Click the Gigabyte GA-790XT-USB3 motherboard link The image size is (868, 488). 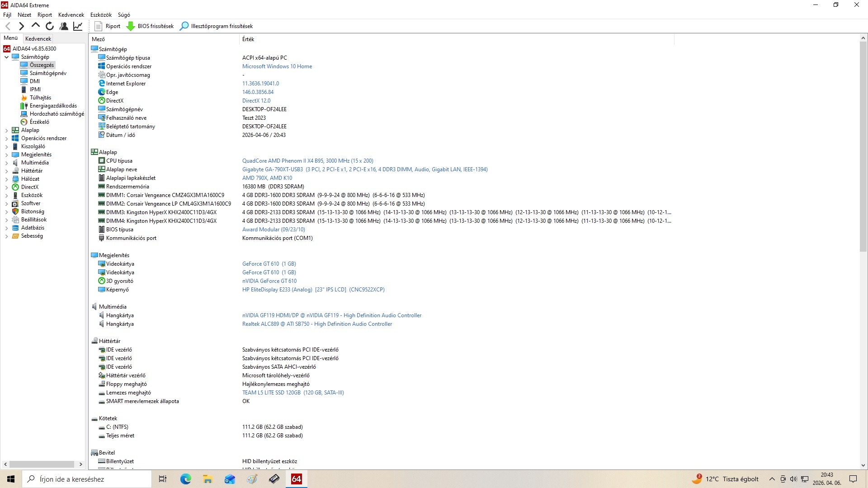pyautogui.click(x=272, y=169)
